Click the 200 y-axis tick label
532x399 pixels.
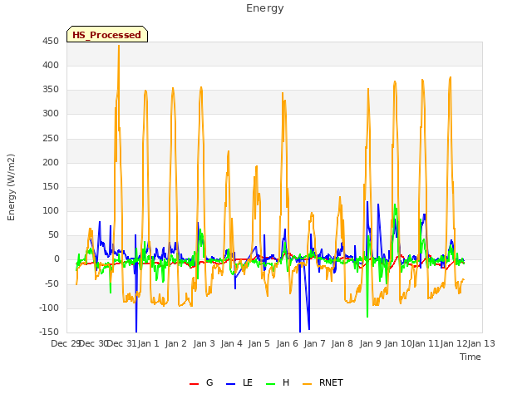pyautogui.click(x=51, y=163)
